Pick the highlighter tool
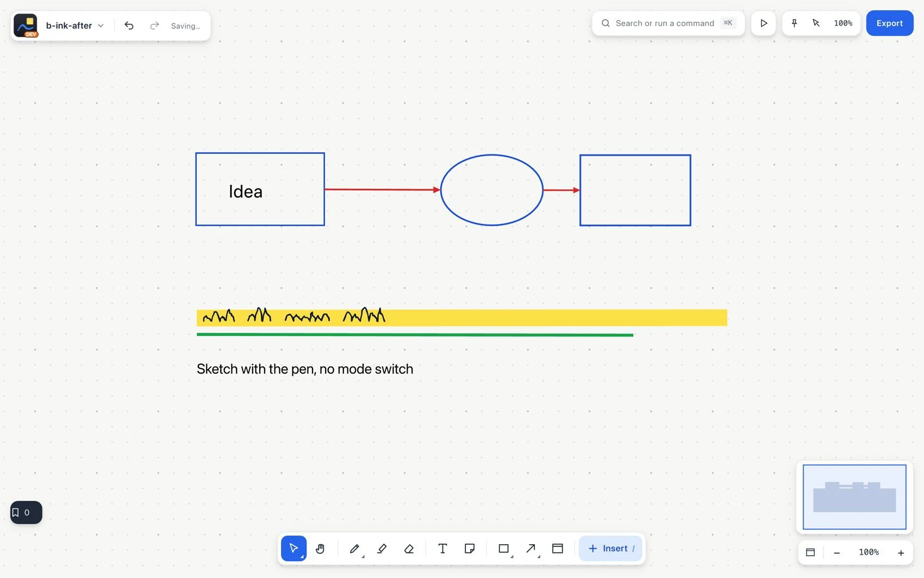This screenshot has height=578, width=924. pos(382,548)
